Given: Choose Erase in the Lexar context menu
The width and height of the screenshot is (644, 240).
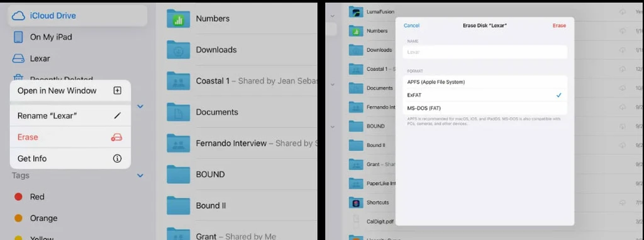Looking at the screenshot, I should [x=70, y=137].
